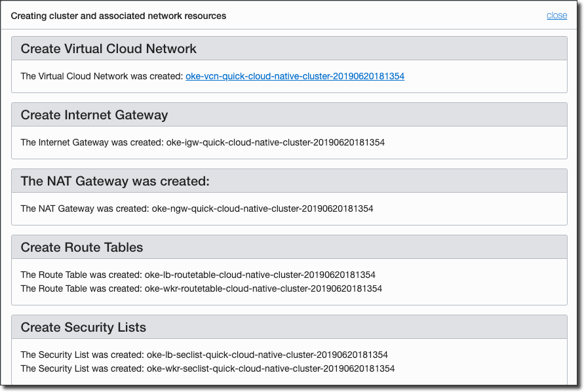Screen dimensions: 584x392
Task: Click the Route Table label before oke-wkr-routetable
Action: pyautogui.click(x=81, y=288)
